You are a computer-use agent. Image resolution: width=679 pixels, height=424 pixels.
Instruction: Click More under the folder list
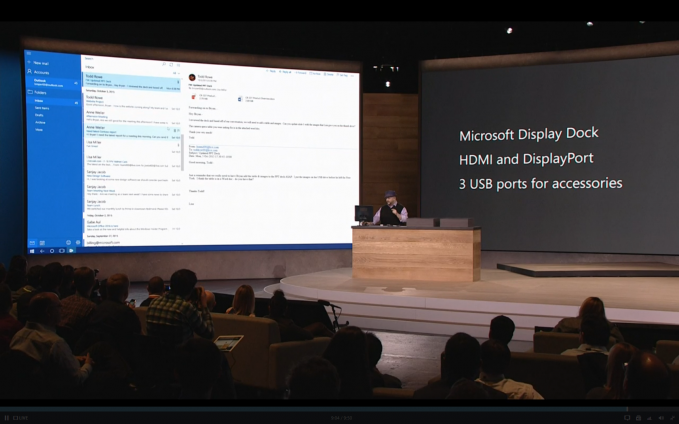click(x=39, y=129)
